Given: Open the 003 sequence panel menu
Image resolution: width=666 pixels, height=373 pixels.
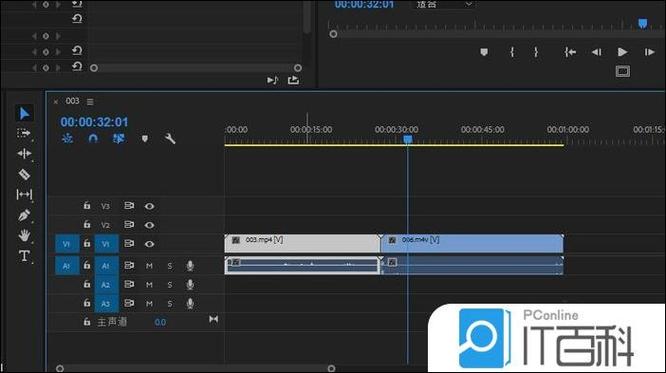Looking at the screenshot, I should [x=90, y=102].
